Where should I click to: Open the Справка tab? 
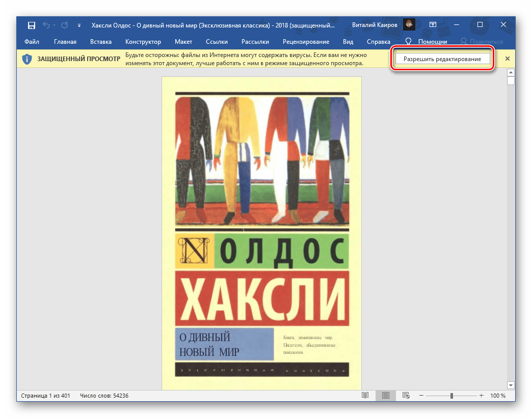pyautogui.click(x=379, y=42)
